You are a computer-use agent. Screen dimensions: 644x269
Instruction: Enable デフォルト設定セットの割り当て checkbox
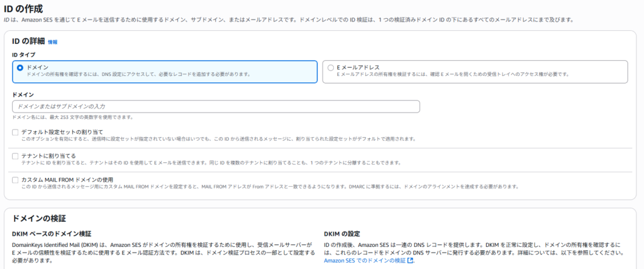(16, 132)
